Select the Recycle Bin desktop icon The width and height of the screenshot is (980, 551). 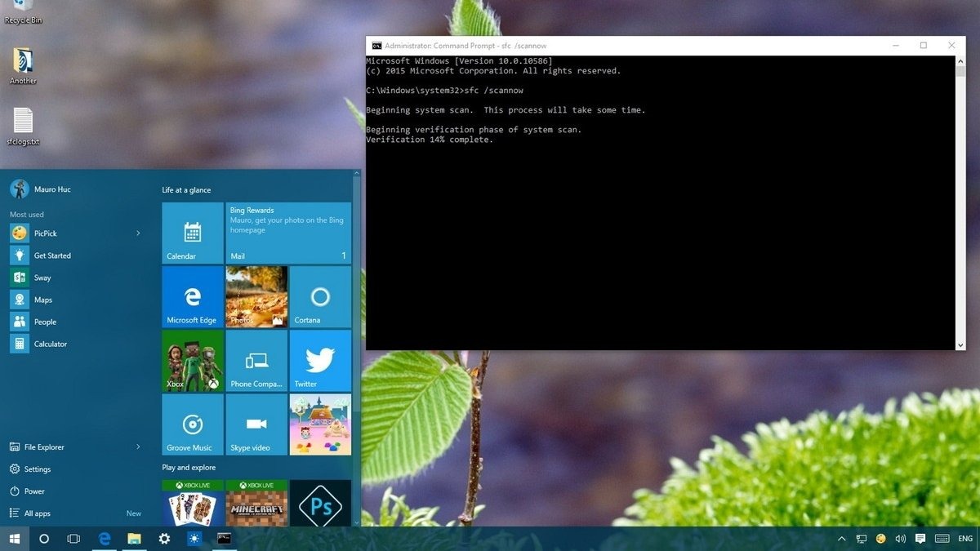(23, 12)
